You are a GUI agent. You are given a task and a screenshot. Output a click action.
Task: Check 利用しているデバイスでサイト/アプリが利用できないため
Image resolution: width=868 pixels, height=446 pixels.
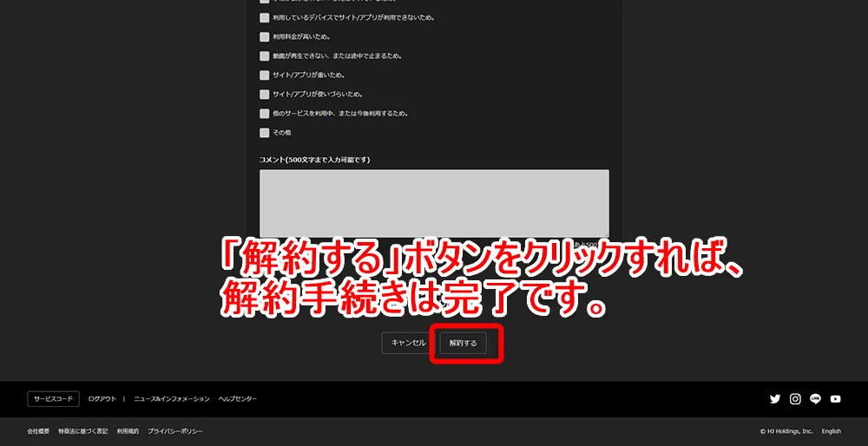coord(265,17)
